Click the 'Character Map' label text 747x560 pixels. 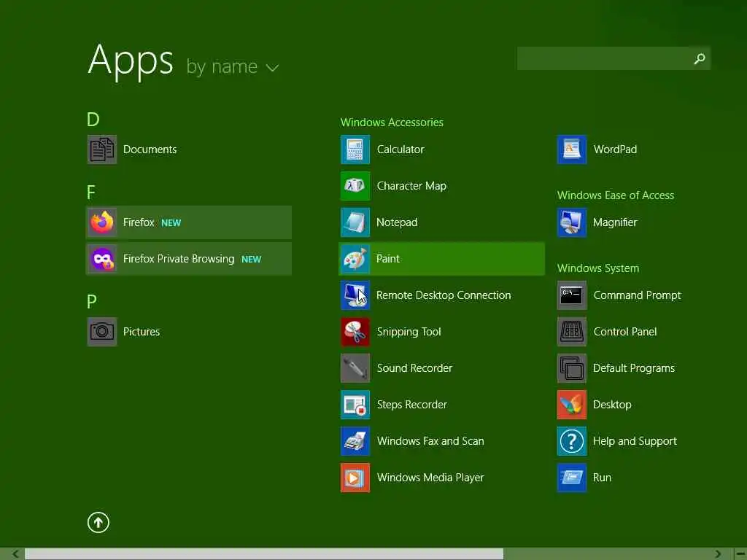(411, 186)
